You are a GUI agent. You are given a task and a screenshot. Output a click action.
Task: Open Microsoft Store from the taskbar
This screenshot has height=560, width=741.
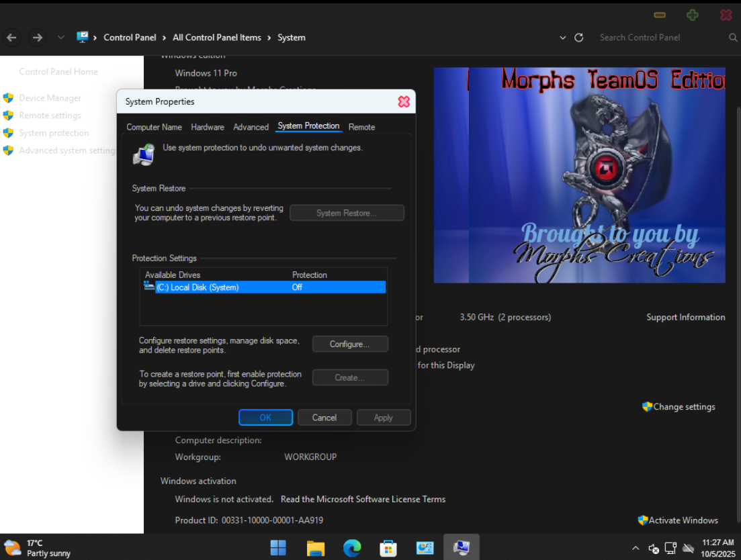tap(388, 548)
